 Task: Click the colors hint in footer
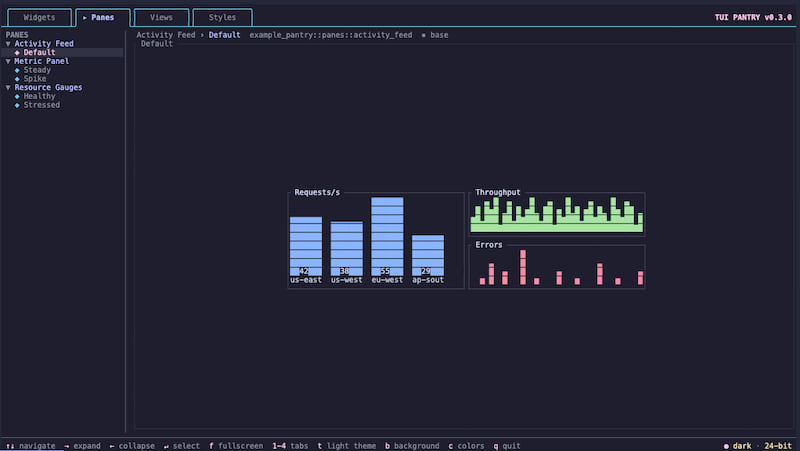466,446
